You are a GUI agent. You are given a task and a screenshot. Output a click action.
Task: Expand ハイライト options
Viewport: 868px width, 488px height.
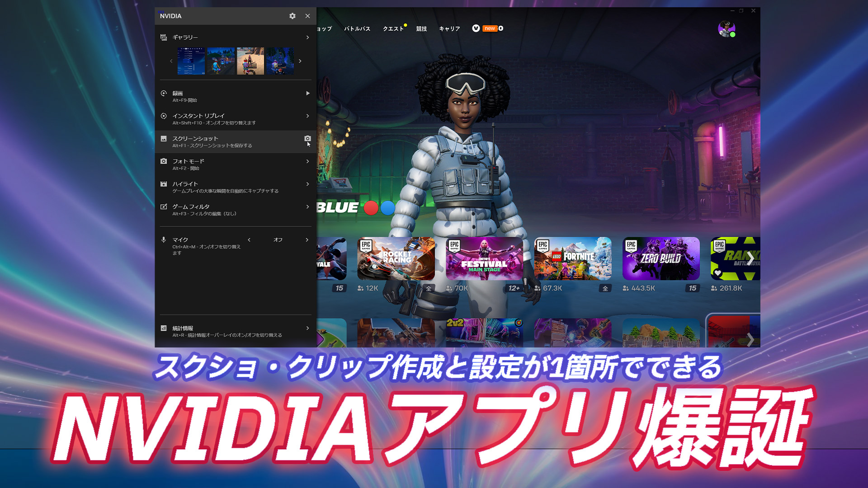tap(307, 184)
